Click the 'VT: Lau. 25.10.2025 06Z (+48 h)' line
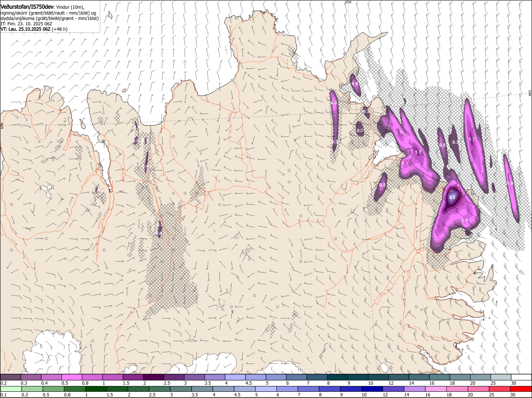Viewport: 532px width, 398px height. pos(34,29)
